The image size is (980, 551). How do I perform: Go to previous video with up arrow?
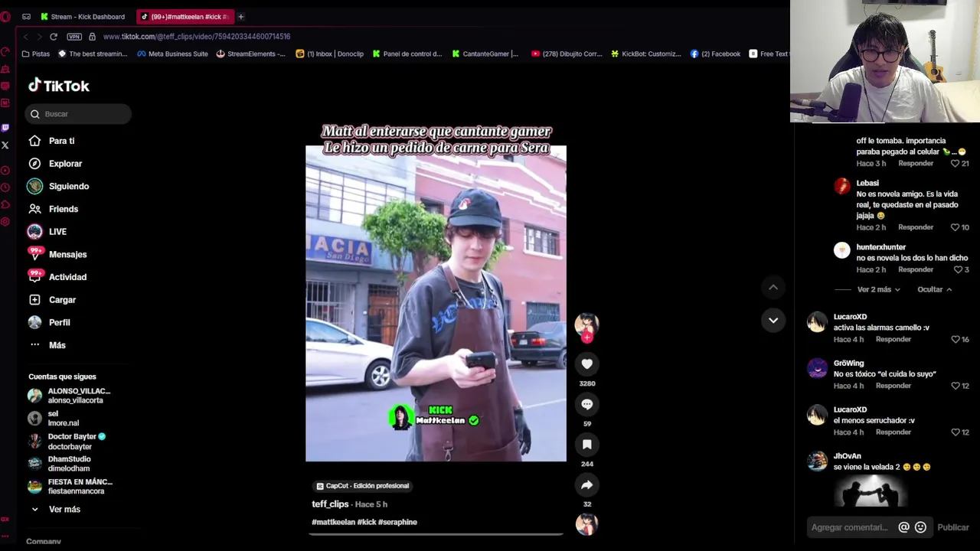point(773,287)
